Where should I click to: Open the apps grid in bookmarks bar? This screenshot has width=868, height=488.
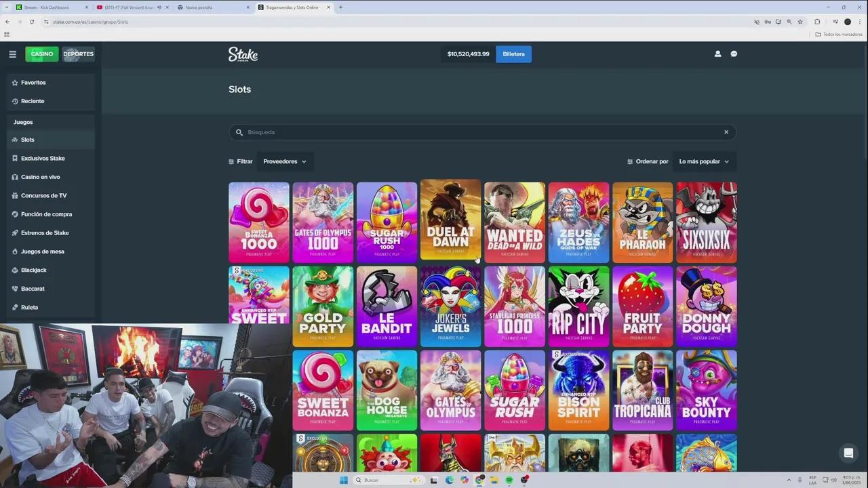coord(7,34)
